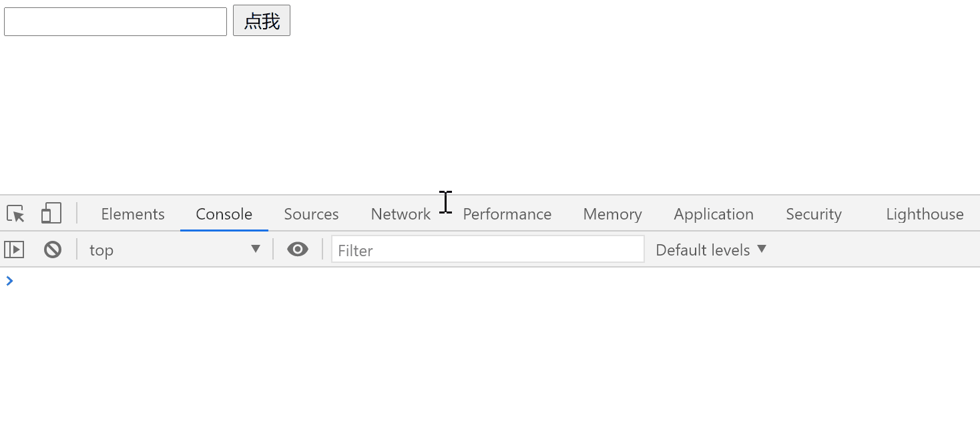
Task: Clear console using the ban icon
Action: 53,250
